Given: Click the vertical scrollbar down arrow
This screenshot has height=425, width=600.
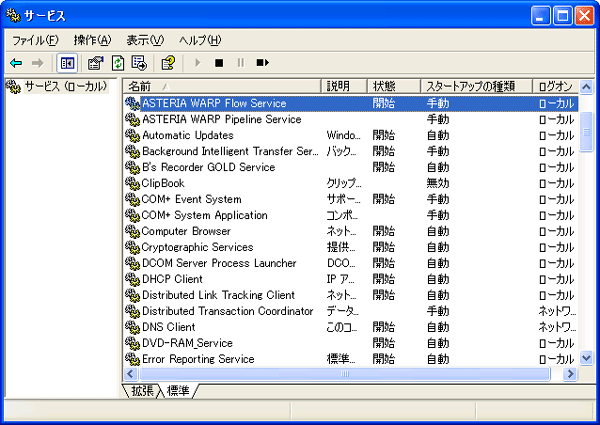Looking at the screenshot, I should click(586, 358).
